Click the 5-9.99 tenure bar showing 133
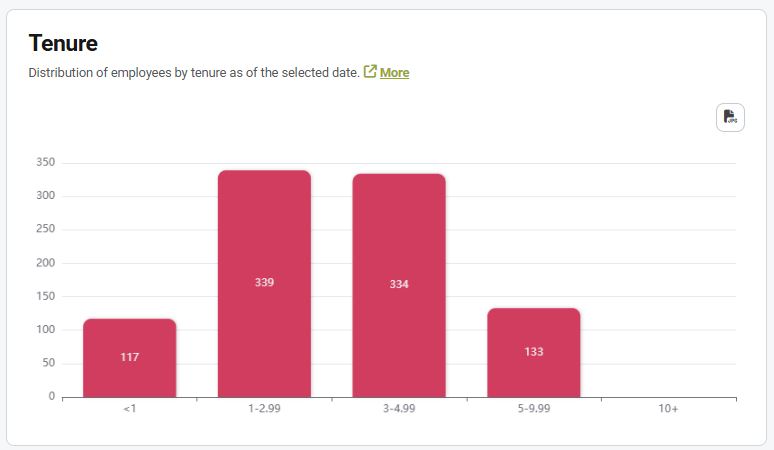 [534, 352]
